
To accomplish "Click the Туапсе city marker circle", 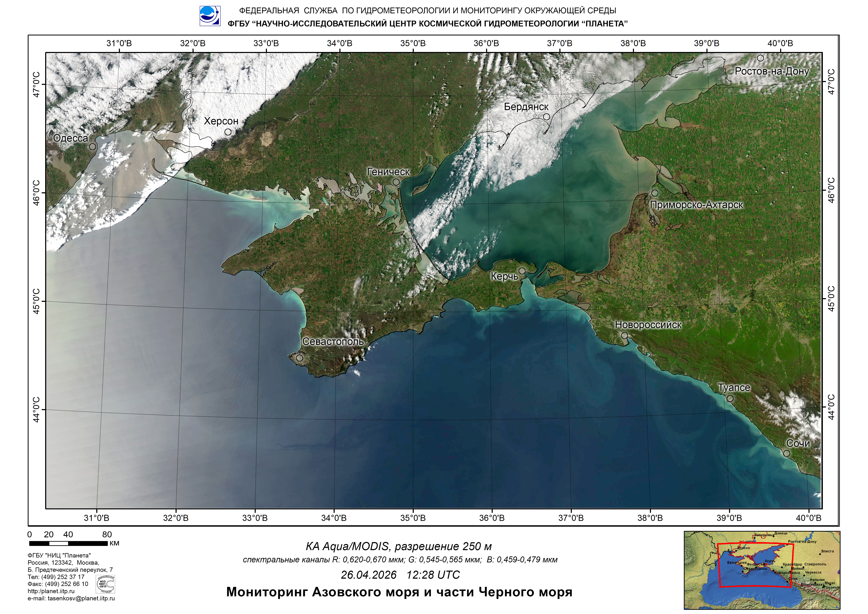I will [730, 398].
